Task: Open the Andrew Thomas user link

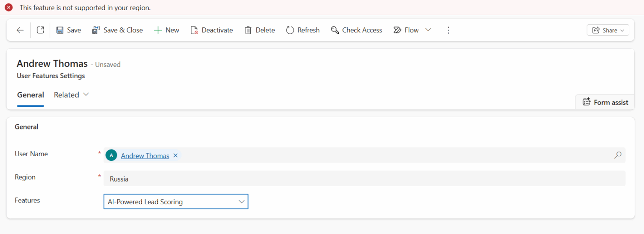Action: [x=145, y=156]
